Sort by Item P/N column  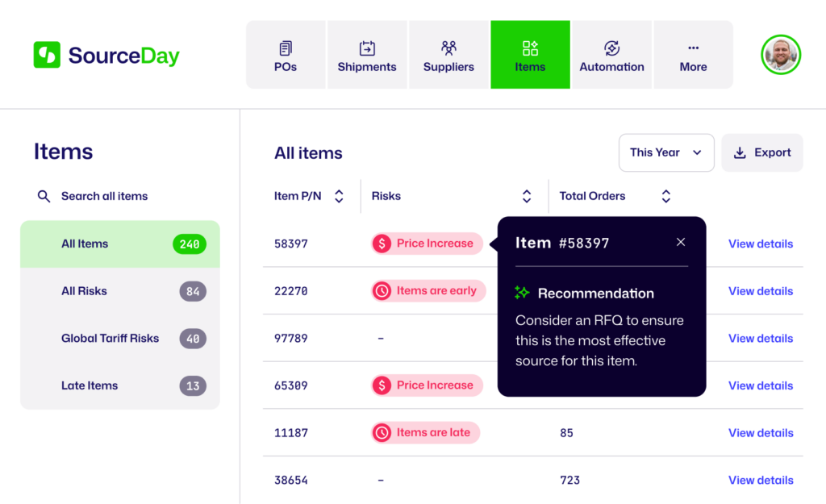(x=339, y=196)
